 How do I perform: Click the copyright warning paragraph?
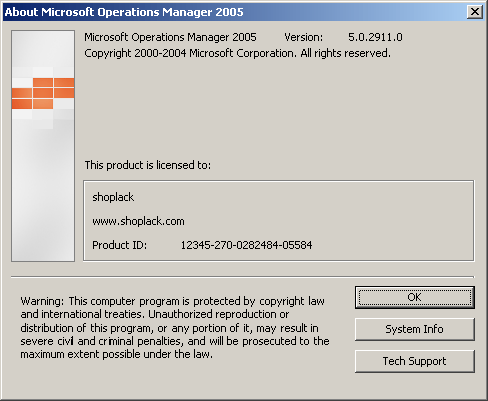click(175, 328)
